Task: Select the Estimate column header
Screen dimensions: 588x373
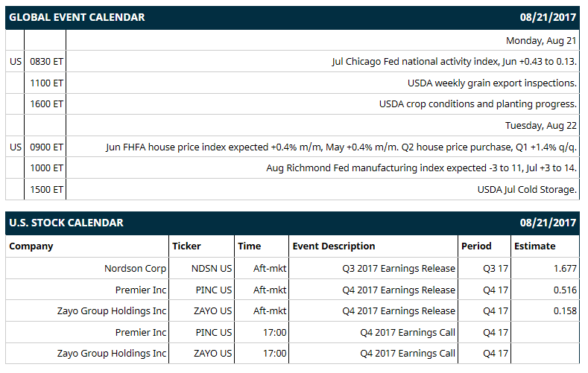Action: pos(535,246)
